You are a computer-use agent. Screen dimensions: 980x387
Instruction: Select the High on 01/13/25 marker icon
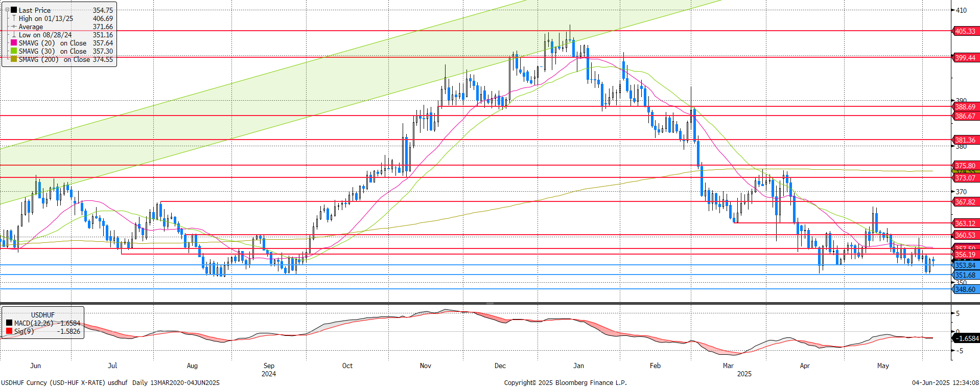pos(14,18)
